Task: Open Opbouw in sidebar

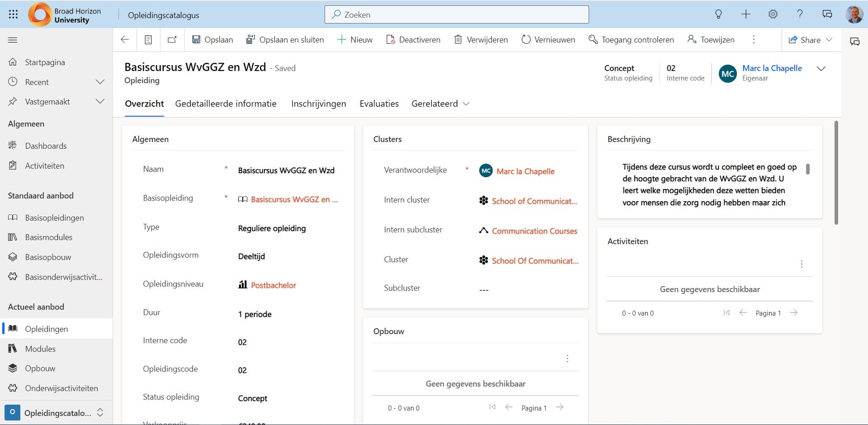Action: tap(57, 368)
